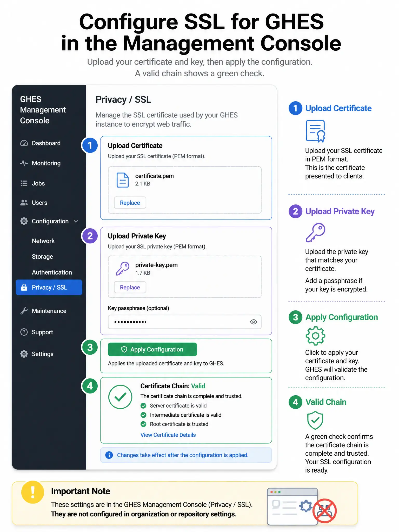Click the key icon under Upload Private Key legend

(316, 232)
